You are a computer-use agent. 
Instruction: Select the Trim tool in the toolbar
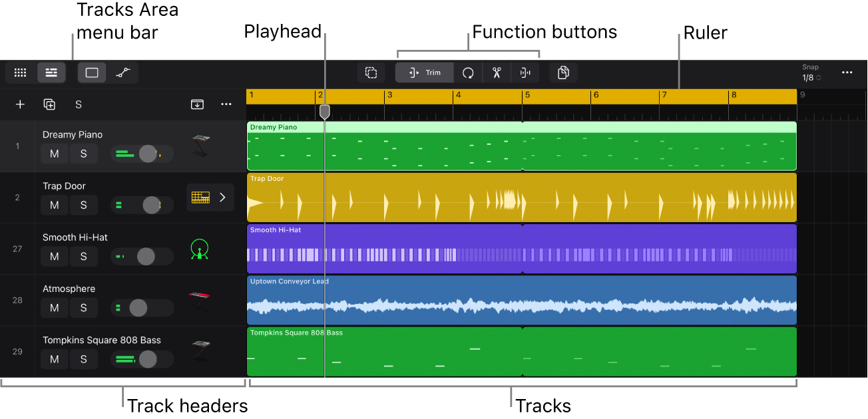(x=424, y=72)
